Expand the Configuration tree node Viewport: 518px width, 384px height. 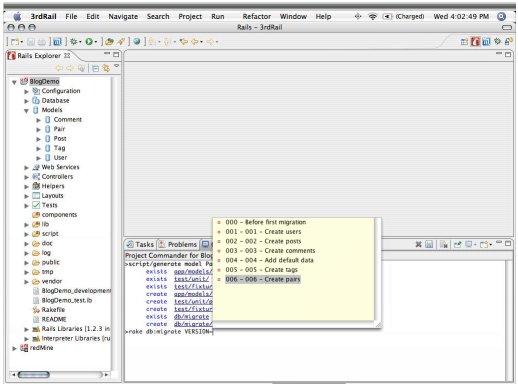pos(26,92)
